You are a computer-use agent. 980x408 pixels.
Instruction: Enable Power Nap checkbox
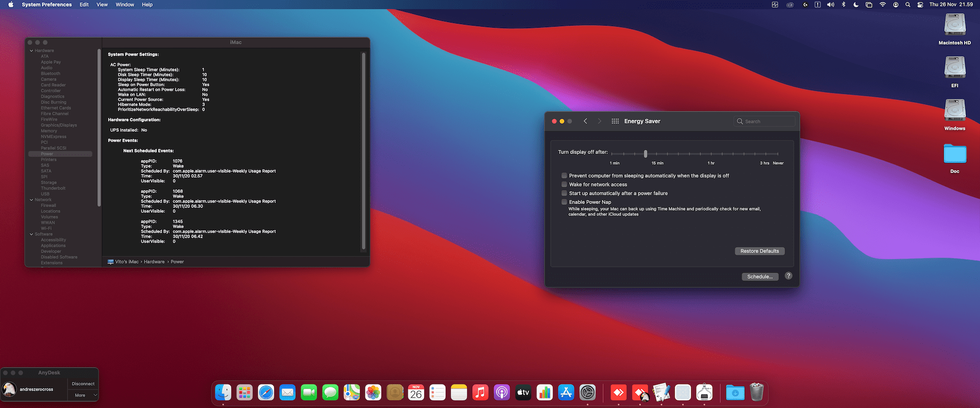point(565,202)
